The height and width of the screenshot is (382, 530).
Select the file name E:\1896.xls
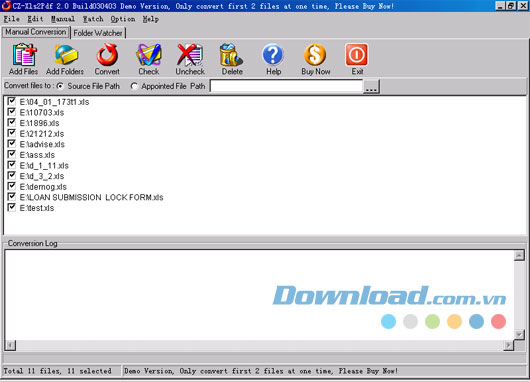point(39,123)
